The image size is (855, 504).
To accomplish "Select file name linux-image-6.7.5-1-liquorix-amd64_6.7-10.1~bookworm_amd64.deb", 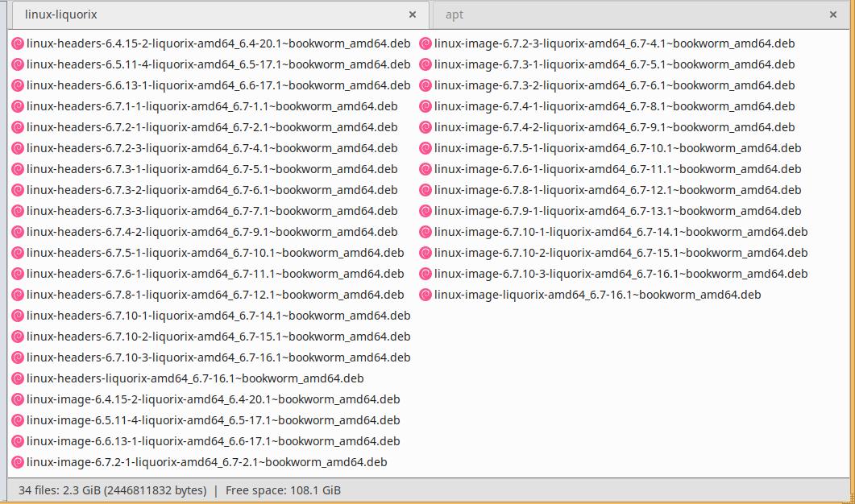I will pos(618,148).
